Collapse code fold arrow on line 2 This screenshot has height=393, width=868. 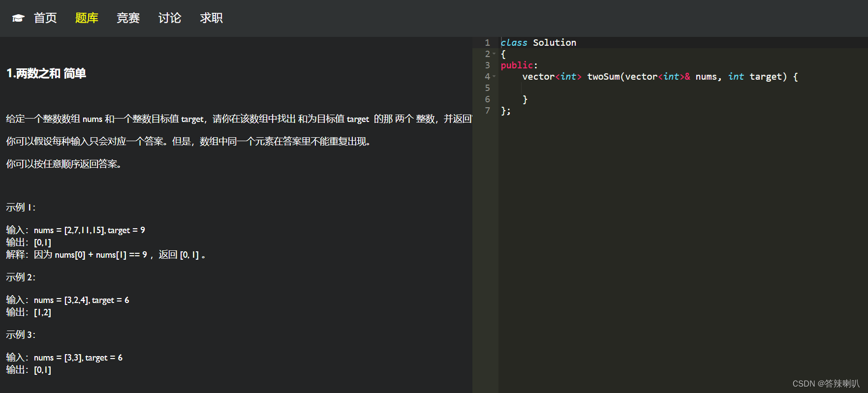pyautogui.click(x=494, y=54)
